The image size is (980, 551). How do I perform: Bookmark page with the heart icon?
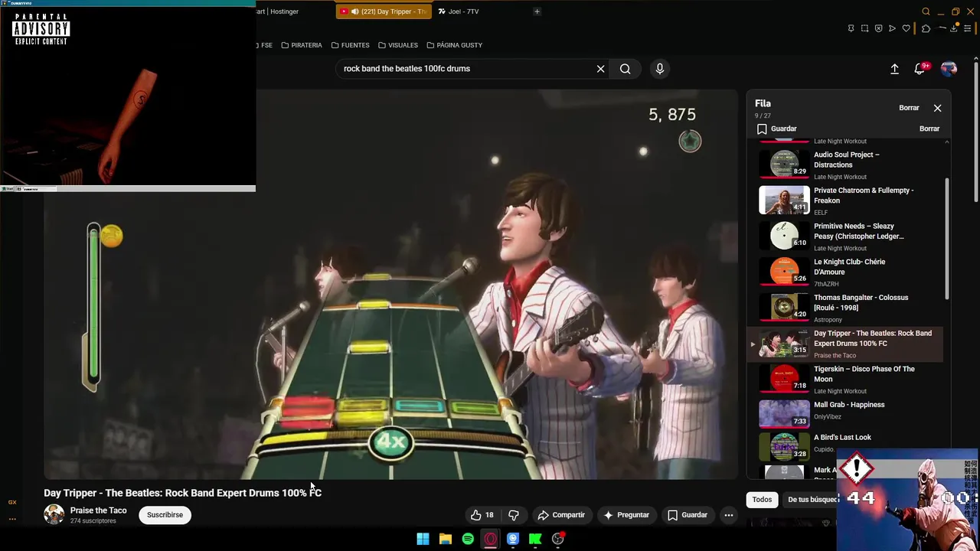click(906, 28)
